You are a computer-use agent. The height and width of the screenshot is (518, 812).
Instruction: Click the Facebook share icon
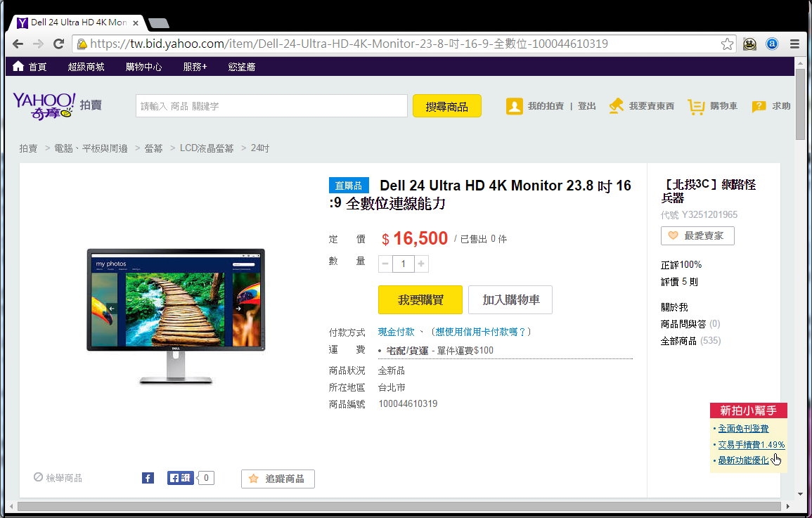[148, 478]
